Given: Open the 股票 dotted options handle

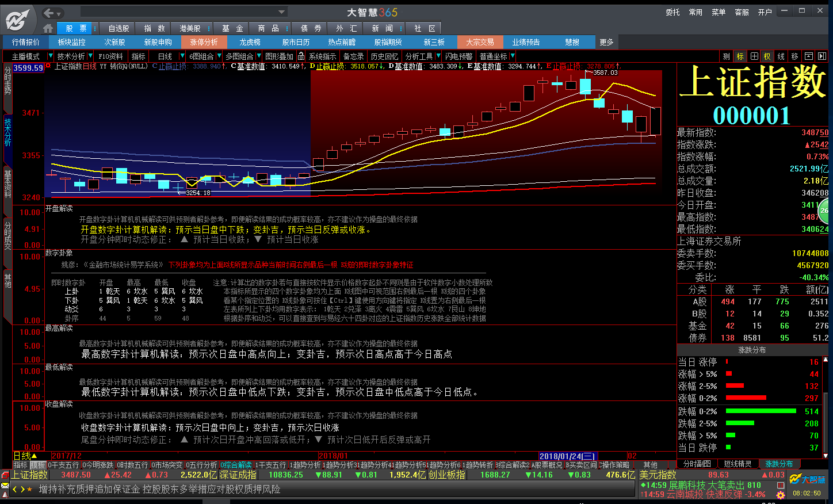Looking at the screenshot, I should point(95,28).
